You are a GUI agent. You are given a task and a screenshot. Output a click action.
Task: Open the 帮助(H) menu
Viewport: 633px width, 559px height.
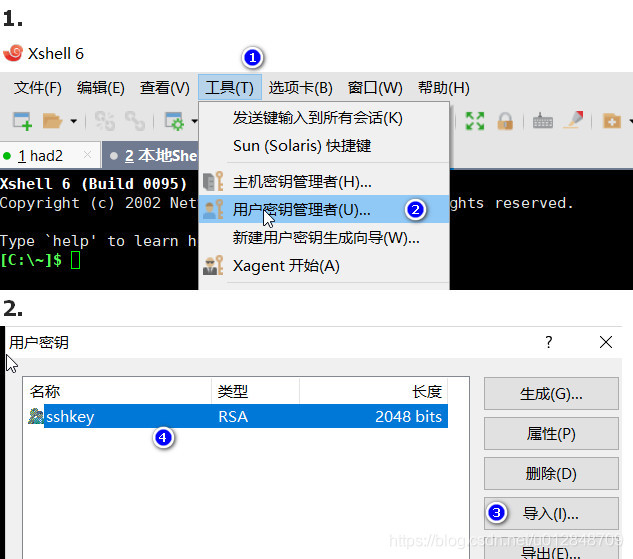pyautogui.click(x=444, y=88)
